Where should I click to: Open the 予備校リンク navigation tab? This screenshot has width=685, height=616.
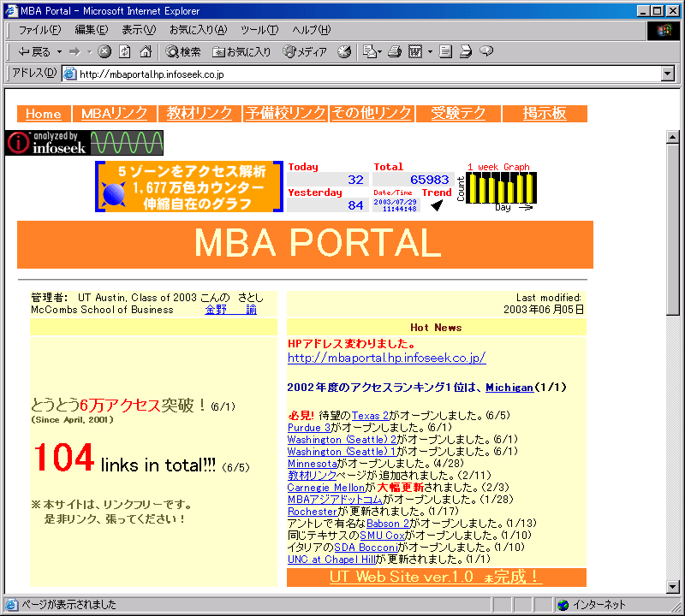[x=285, y=114]
